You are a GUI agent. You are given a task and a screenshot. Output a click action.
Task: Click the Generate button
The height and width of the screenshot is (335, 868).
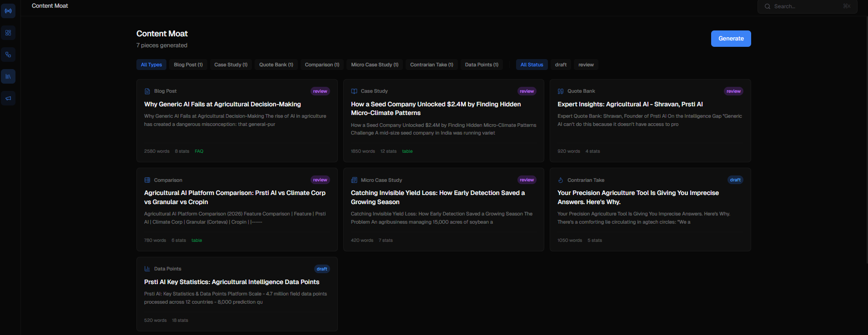click(731, 39)
